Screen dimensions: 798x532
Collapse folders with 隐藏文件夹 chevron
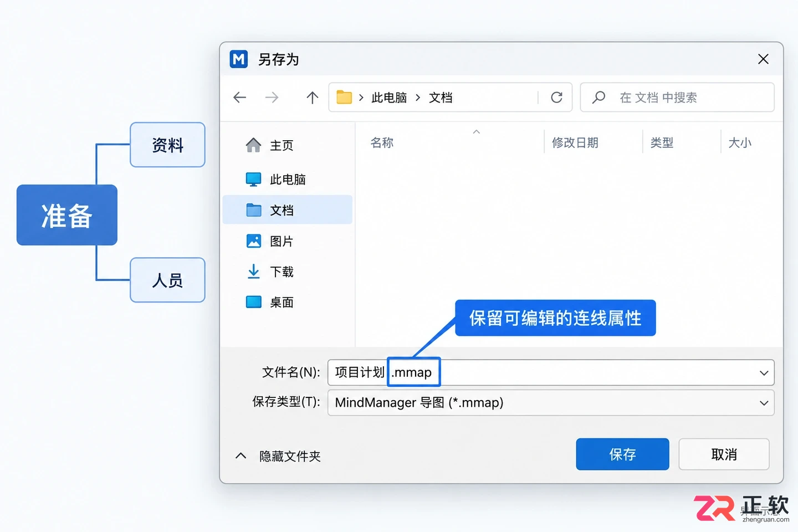[x=241, y=456]
